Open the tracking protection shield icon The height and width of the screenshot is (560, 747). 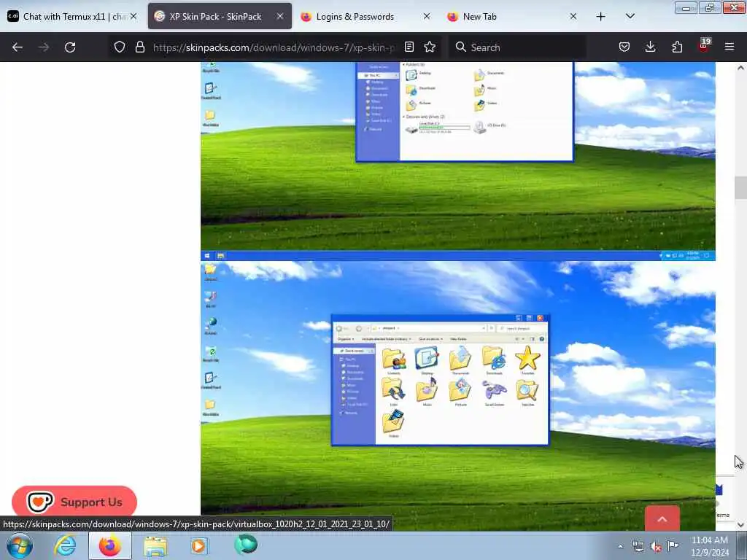[x=120, y=47]
